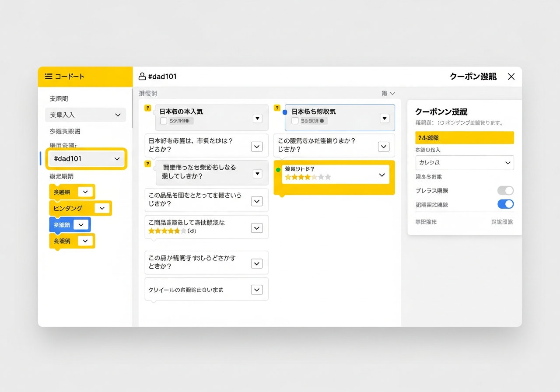
Task: Click the bottom-right link in settings panel
Action: [502, 222]
